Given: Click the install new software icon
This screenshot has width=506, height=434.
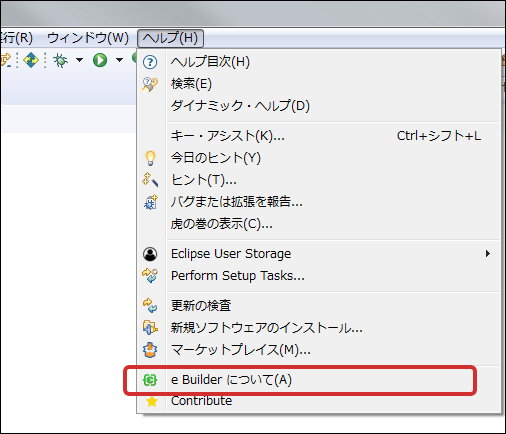Looking at the screenshot, I should [x=150, y=328].
